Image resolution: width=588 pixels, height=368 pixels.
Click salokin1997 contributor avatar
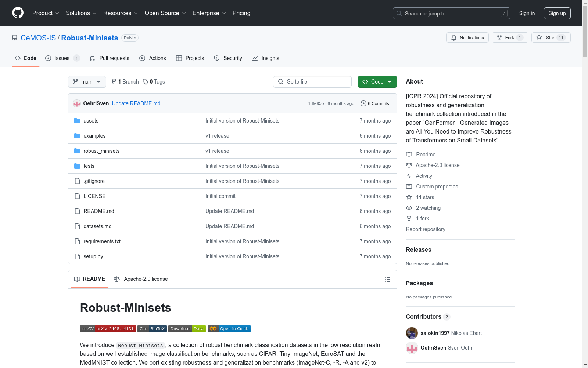coord(412,333)
